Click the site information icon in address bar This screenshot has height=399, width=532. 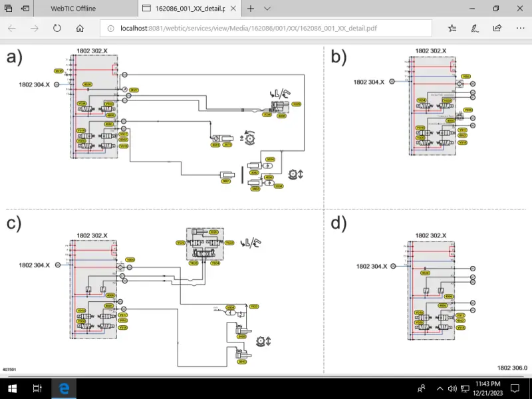point(110,29)
